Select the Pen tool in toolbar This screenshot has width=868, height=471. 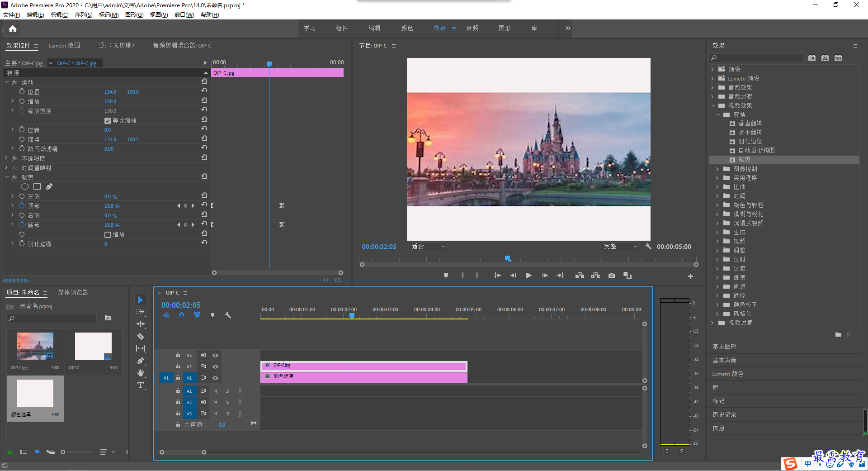pos(141,361)
